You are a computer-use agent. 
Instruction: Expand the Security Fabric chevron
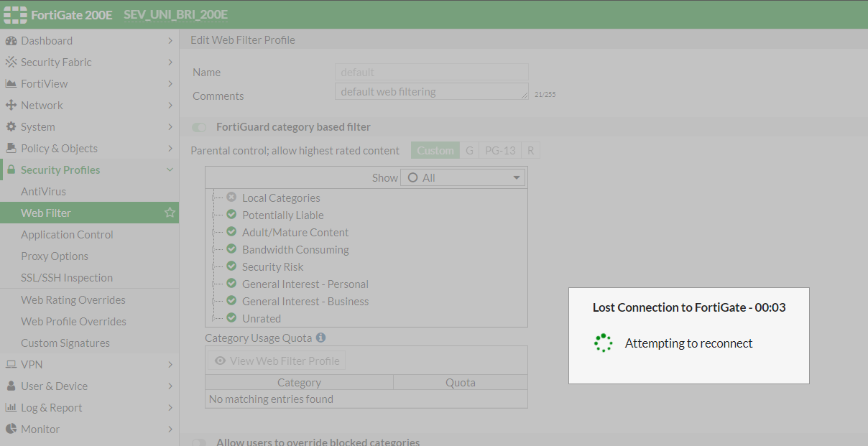pyautogui.click(x=170, y=62)
